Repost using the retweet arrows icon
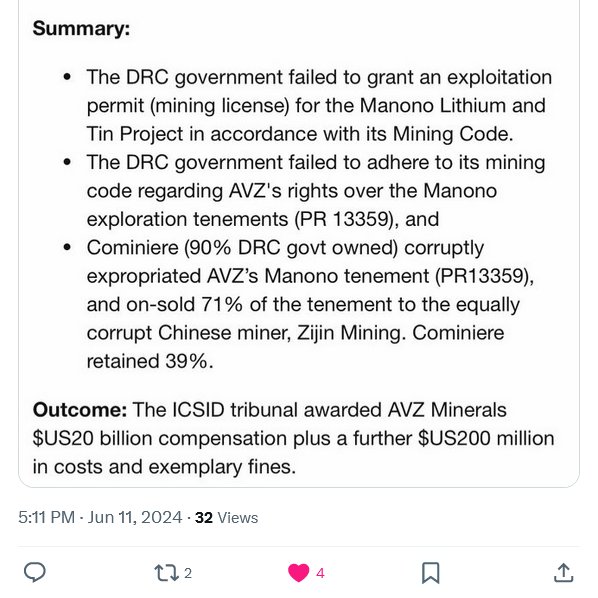Viewport: 598px width, 598px height. [166, 573]
